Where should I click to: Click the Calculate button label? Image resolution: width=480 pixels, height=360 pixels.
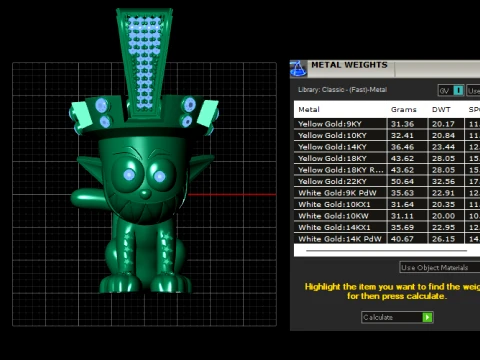(378, 317)
